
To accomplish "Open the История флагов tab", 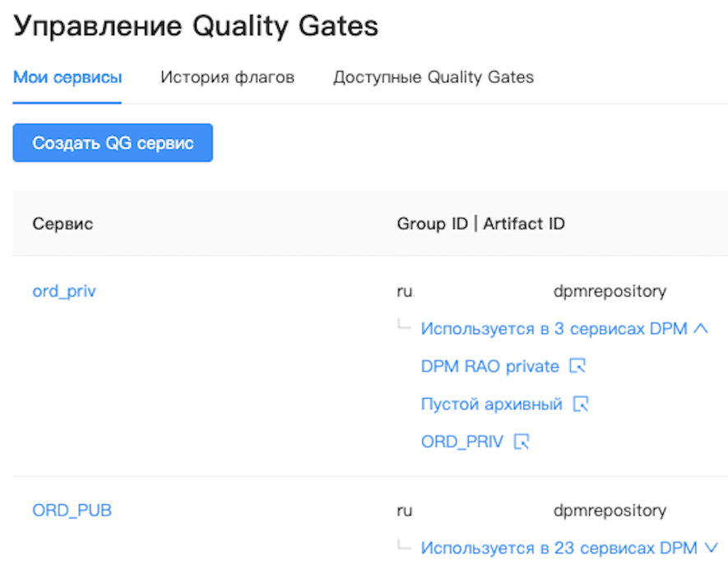I will pos(227,78).
